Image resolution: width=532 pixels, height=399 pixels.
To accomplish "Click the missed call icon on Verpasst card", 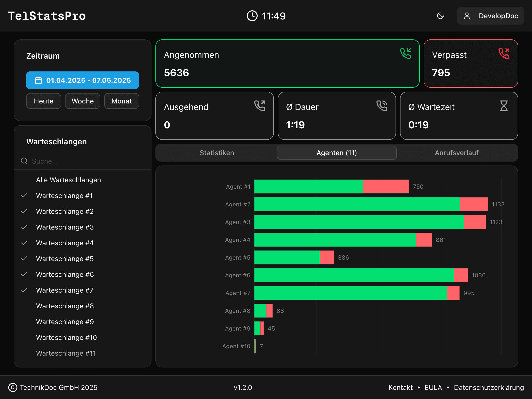I will pos(504,54).
